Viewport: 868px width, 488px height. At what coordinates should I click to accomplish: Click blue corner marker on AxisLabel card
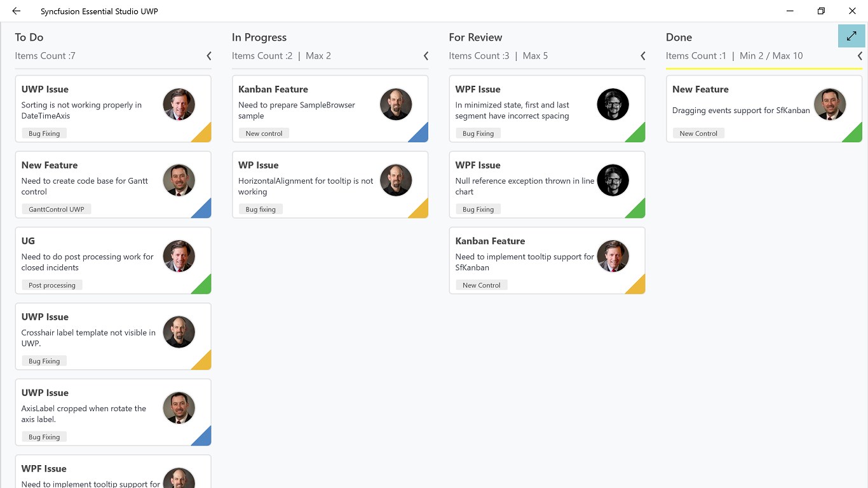coord(205,439)
